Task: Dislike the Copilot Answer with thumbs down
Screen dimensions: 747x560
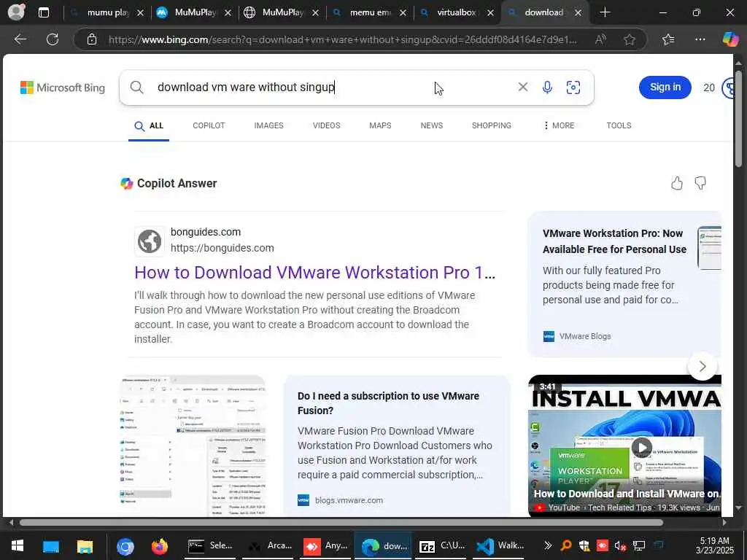Action: tap(700, 183)
